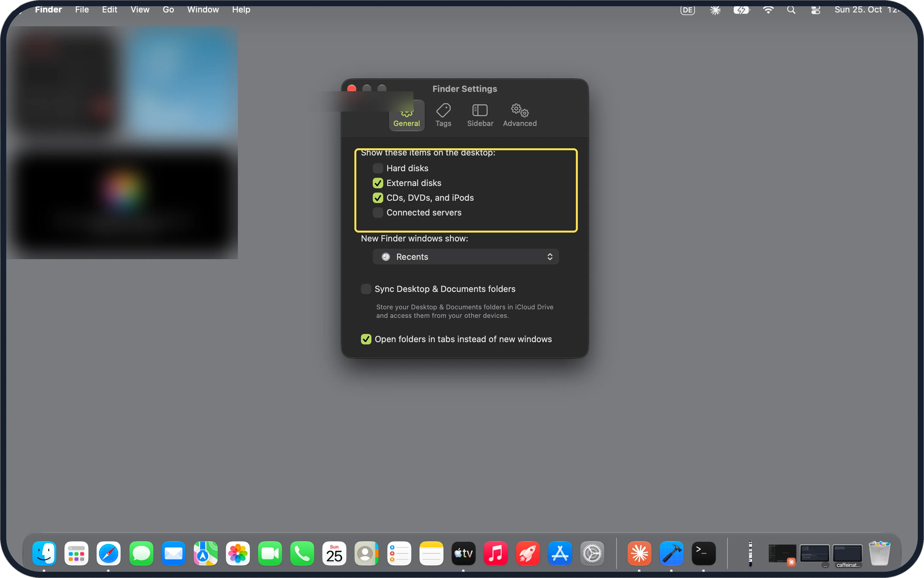This screenshot has width=924, height=578.
Task: Open the Claude app in Dock
Action: click(639, 553)
